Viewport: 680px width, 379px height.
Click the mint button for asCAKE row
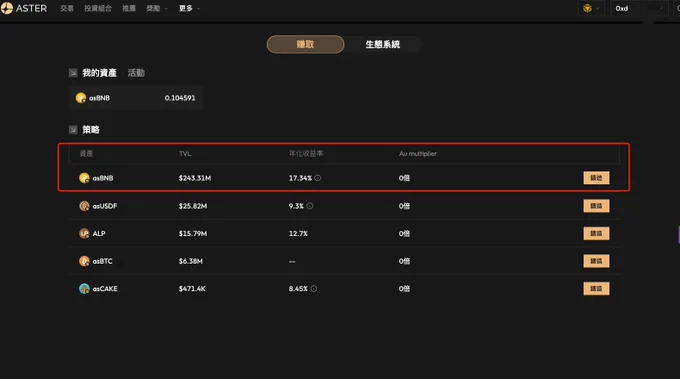pyautogui.click(x=596, y=288)
